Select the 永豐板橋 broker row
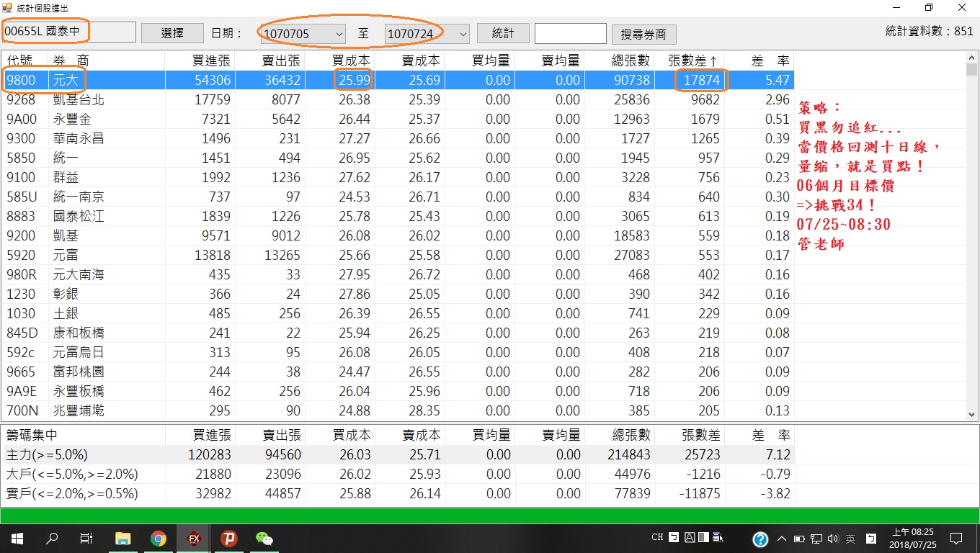Image resolution: width=980 pixels, height=553 pixels. point(398,391)
